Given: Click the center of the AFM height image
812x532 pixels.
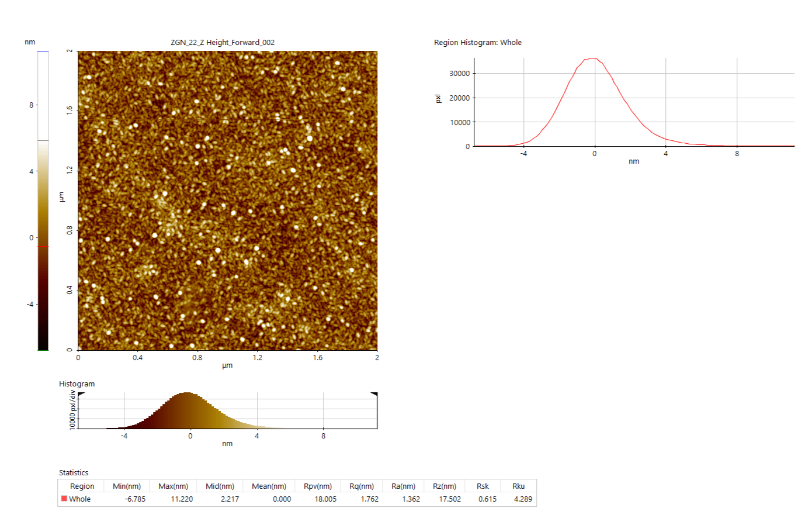Looking at the screenshot, I should [x=228, y=201].
